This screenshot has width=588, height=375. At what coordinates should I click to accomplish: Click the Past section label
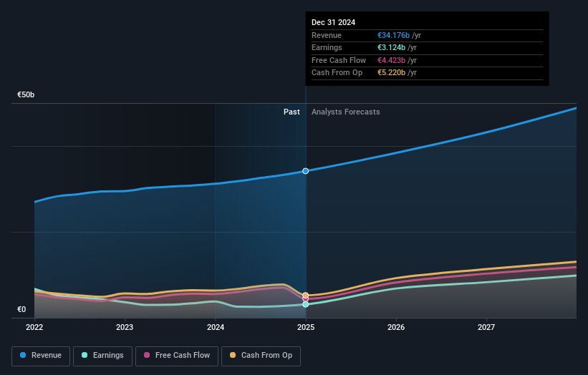pyautogui.click(x=291, y=112)
